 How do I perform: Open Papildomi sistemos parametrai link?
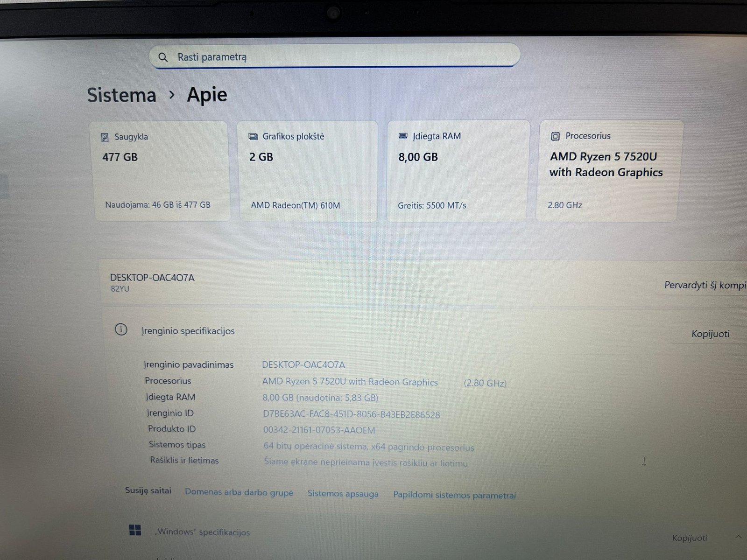[454, 495]
